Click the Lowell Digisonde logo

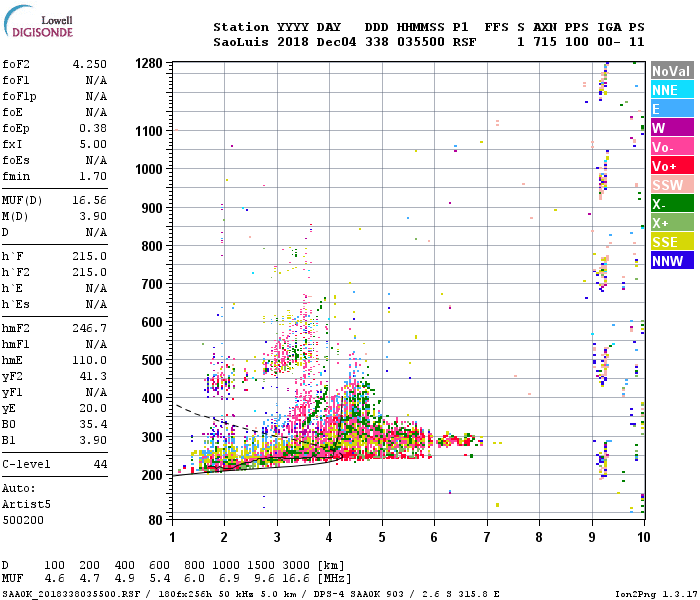point(38,21)
